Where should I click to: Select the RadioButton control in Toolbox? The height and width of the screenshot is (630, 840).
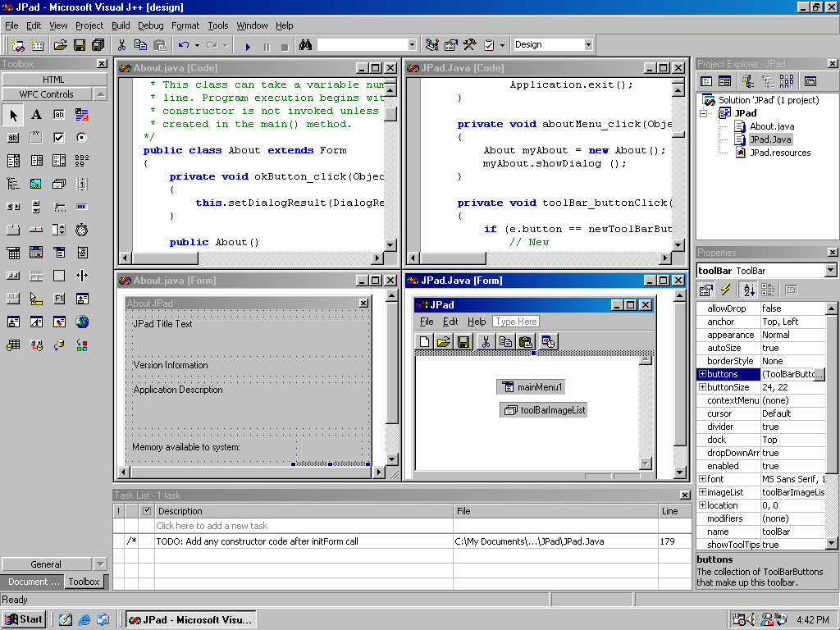82,138
